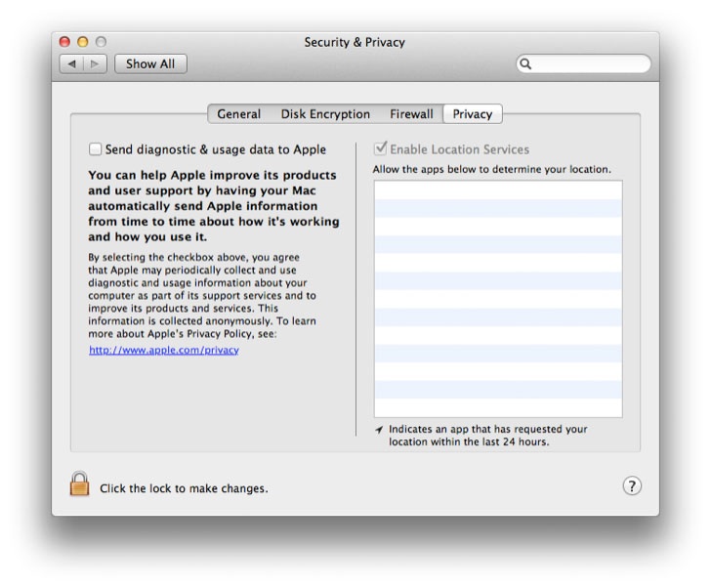The width and height of the screenshot is (711, 588).
Task: Go back with the left arrow button
Action: (x=71, y=63)
